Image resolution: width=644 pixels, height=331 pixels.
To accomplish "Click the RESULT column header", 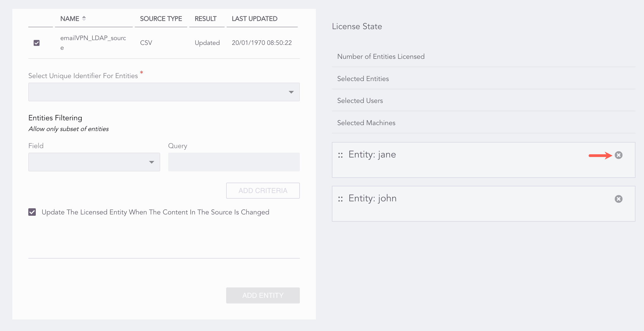I will (205, 19).
